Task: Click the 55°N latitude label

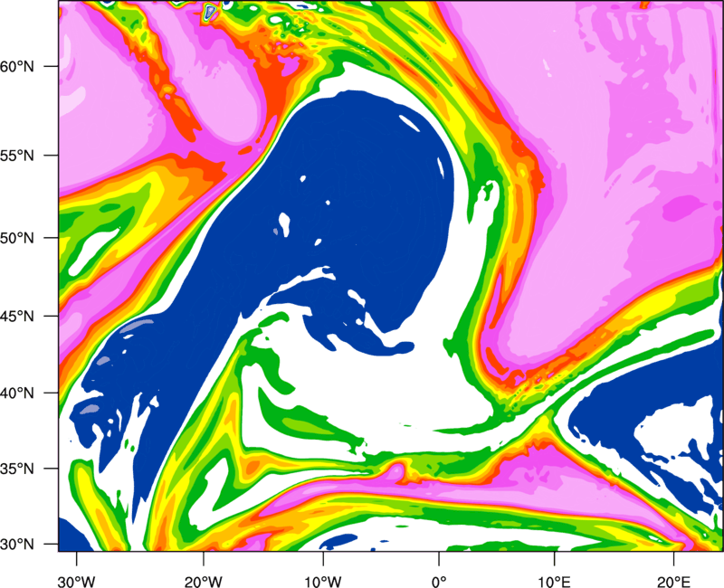Action: coord(17,156)
